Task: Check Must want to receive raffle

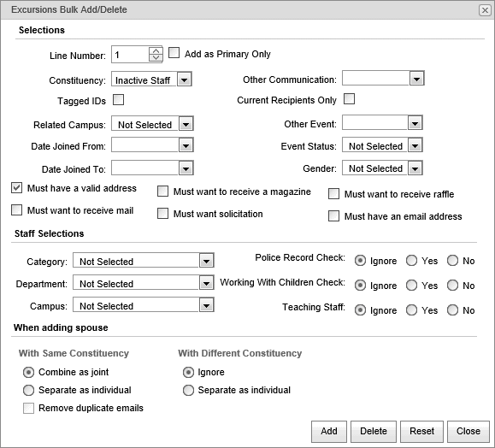Action: [x=333, y=194]
